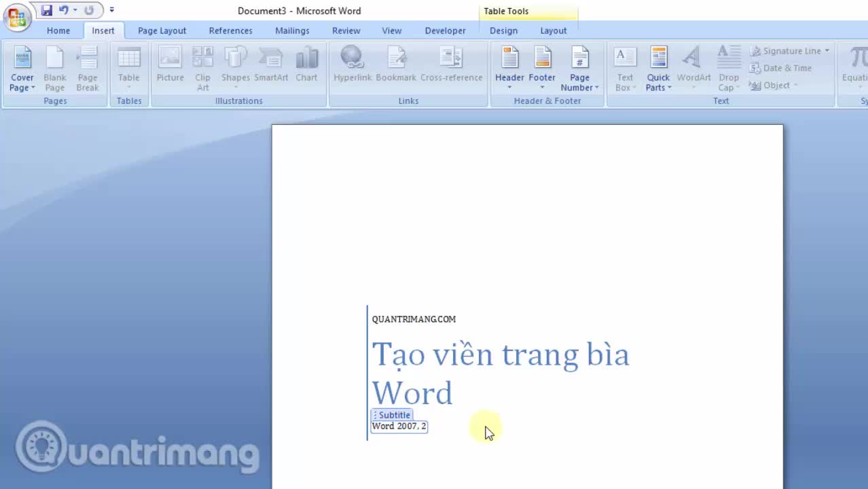Open the Footer gallery
Image resolution: width=868 pixels, height=489 pixels.
542,69
